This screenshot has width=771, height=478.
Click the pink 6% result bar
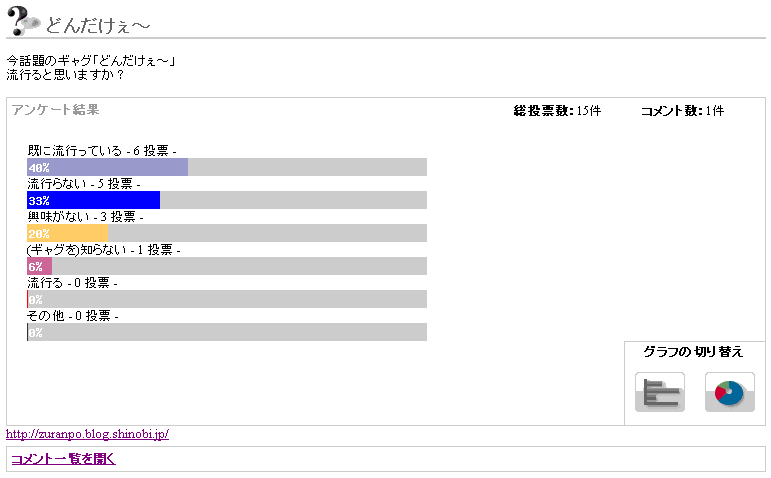coord(39,266)
